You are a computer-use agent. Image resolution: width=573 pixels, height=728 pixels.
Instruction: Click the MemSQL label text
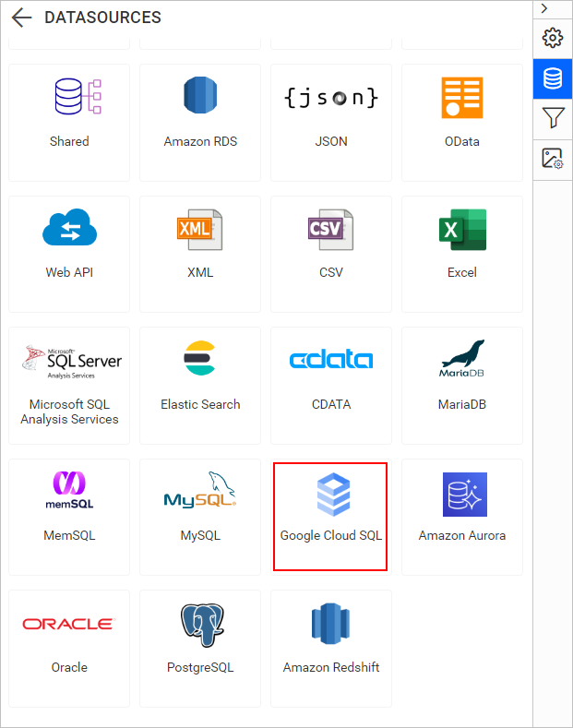point(69,535)
